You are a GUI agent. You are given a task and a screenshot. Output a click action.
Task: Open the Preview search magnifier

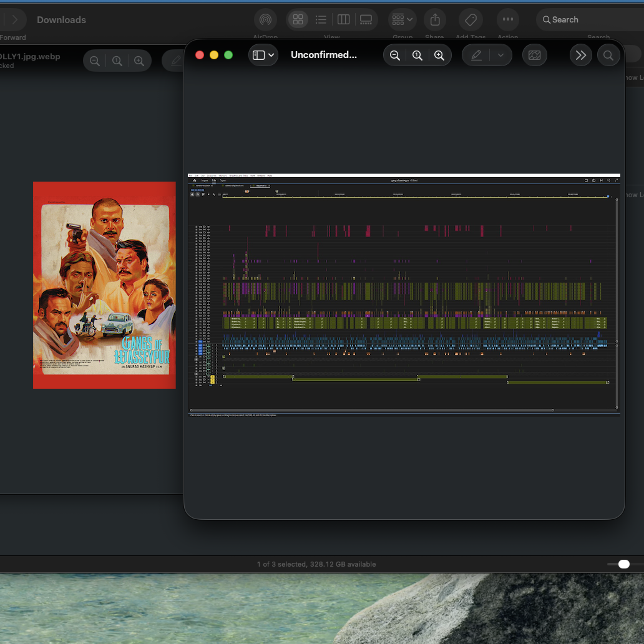(608, 56)
